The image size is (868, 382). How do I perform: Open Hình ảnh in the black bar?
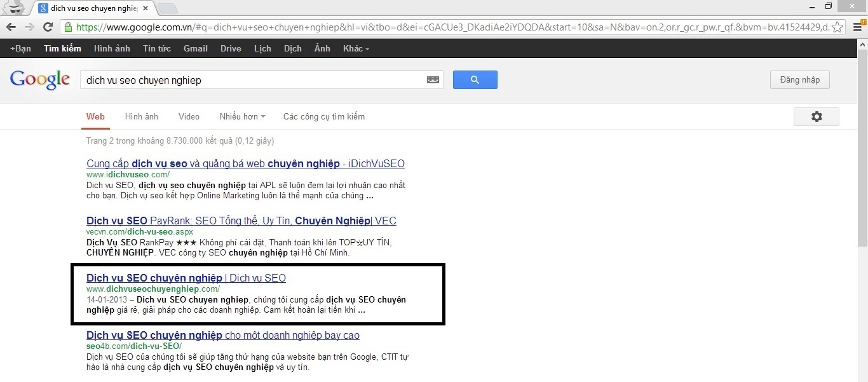(x=112, y=48)
